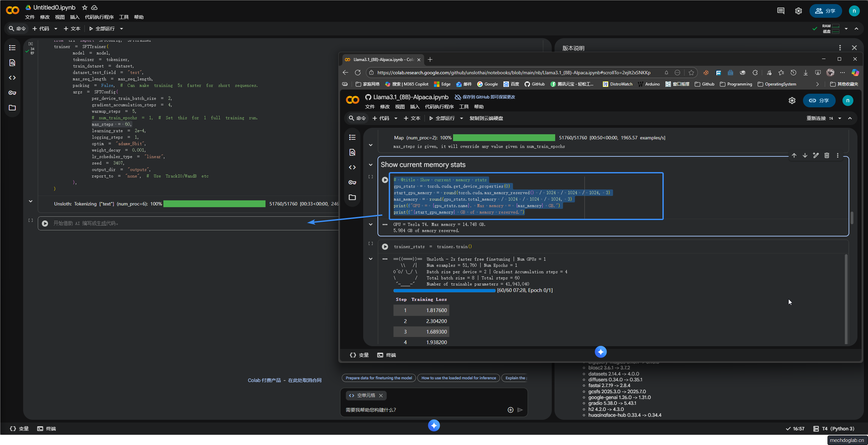The image size is (868, 445).
Task: Open the files folder icon in Llama notebook
Action: pos(352,197)
